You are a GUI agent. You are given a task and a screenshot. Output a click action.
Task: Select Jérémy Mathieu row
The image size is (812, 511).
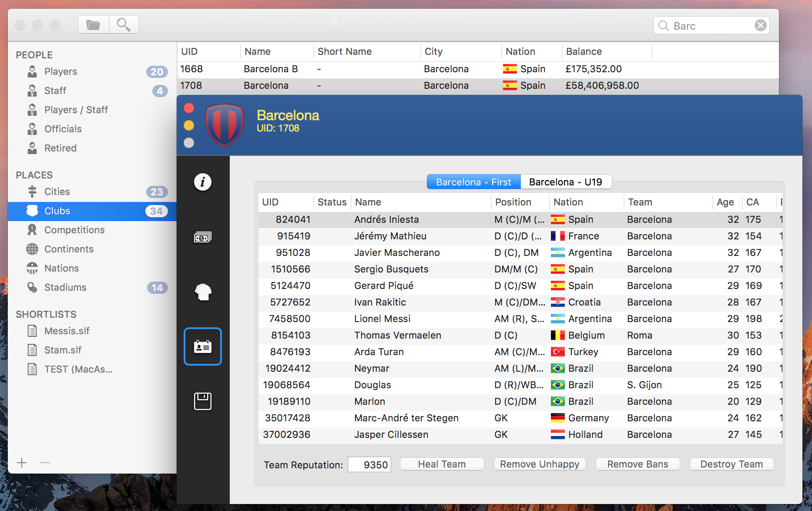tap(520, 236)
